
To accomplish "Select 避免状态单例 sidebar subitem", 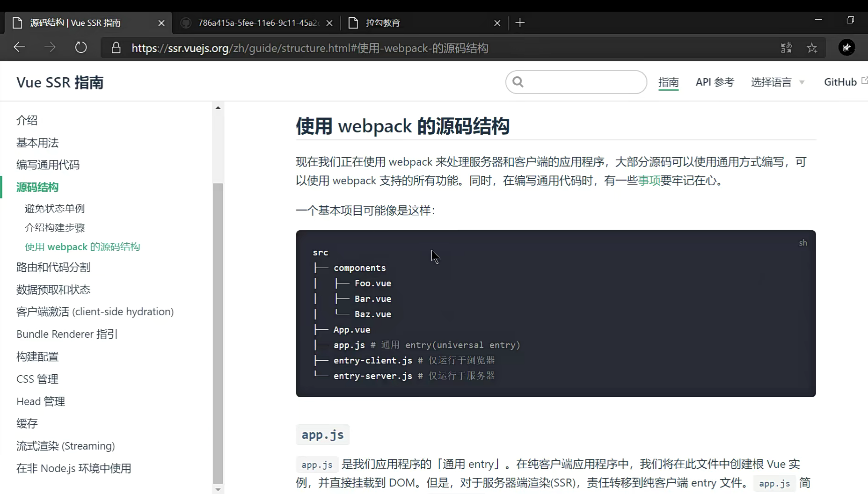I will [x=55, y=208].
